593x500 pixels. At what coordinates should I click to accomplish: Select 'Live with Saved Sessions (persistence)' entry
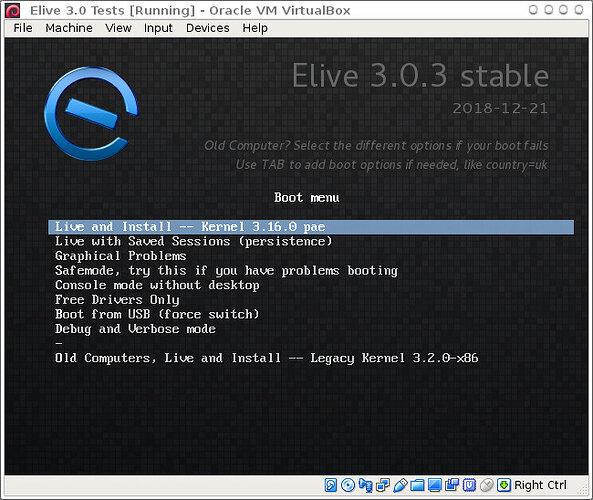tap(193, 241)
